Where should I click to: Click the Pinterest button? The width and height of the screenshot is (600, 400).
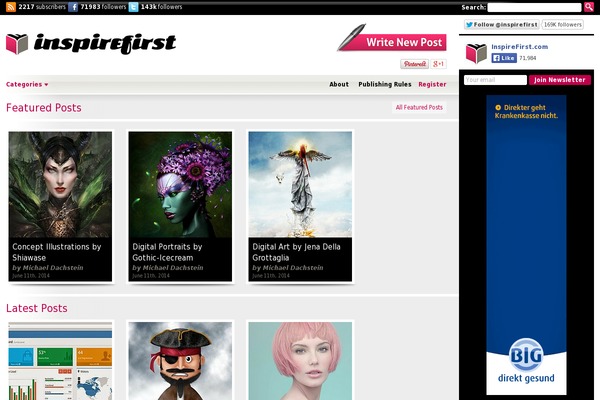tap(414, 64)
